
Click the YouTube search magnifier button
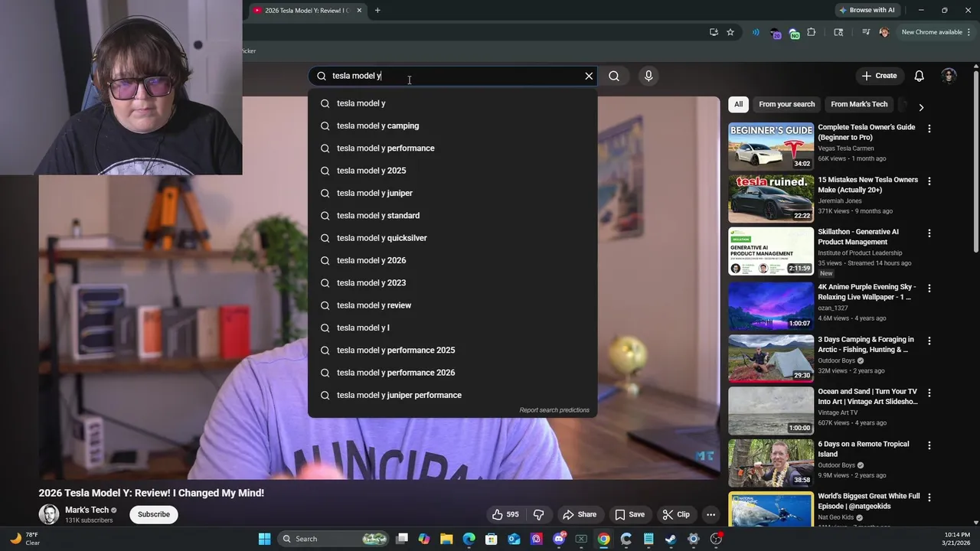[x=614, y=76]
